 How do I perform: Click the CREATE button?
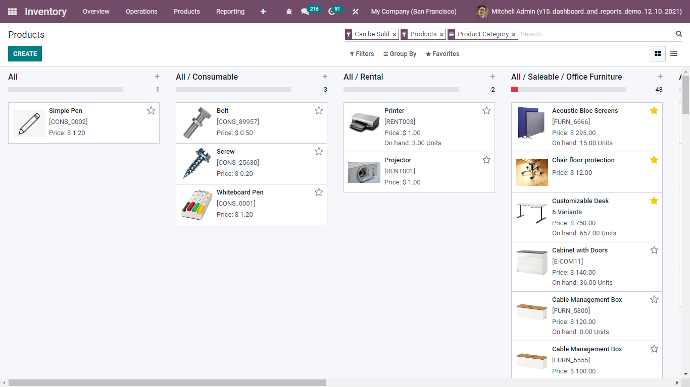(x=25, y=54)
